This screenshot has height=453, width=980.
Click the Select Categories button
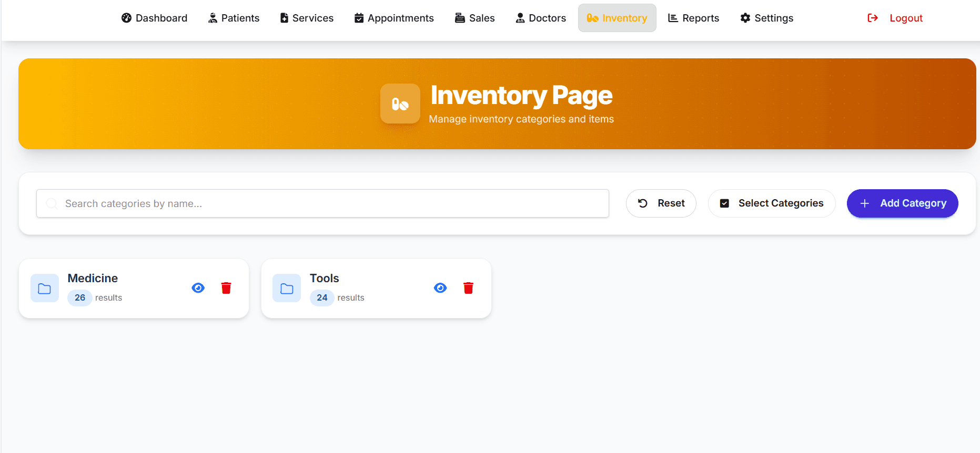click(772, 203)
